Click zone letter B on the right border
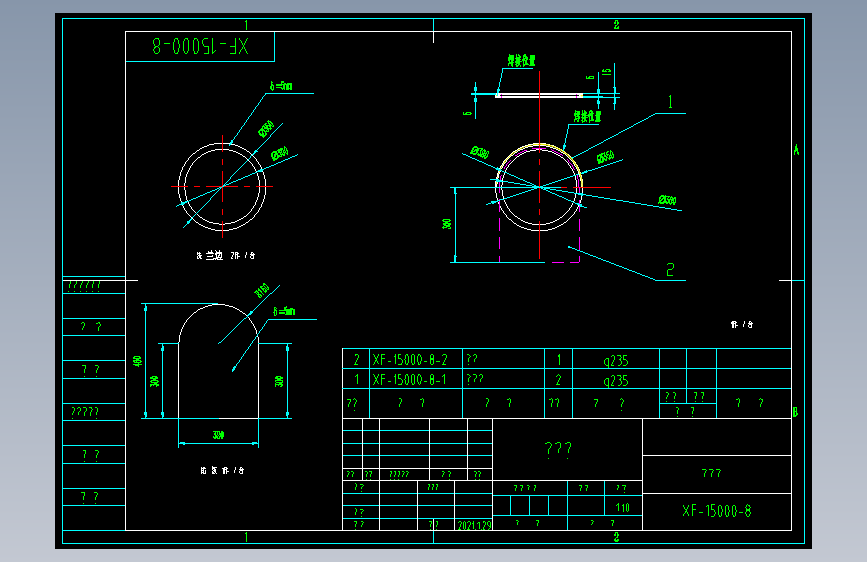 pos(795,412)
